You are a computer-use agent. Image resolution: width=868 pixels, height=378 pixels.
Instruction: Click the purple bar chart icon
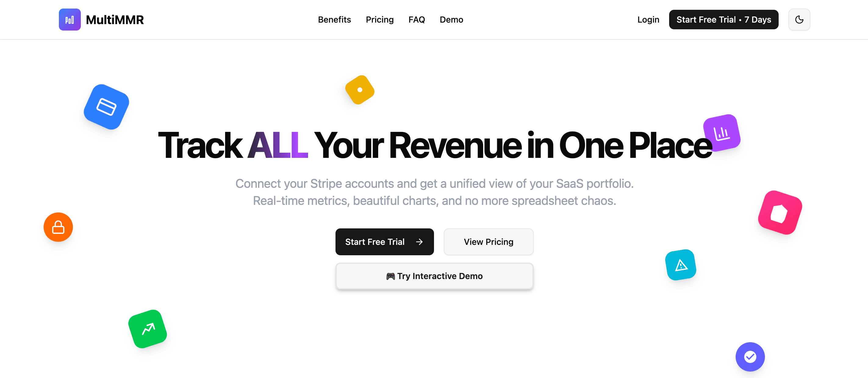click(x=721, y=133)
